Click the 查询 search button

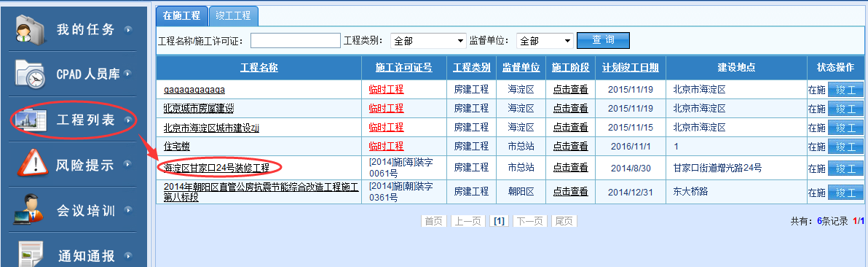click(x=603, y=41)
